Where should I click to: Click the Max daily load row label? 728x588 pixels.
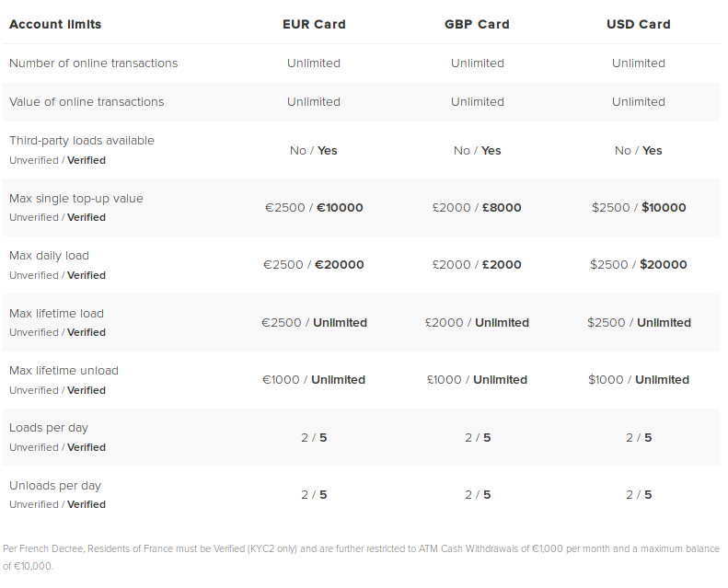click(x=49, y=256)
